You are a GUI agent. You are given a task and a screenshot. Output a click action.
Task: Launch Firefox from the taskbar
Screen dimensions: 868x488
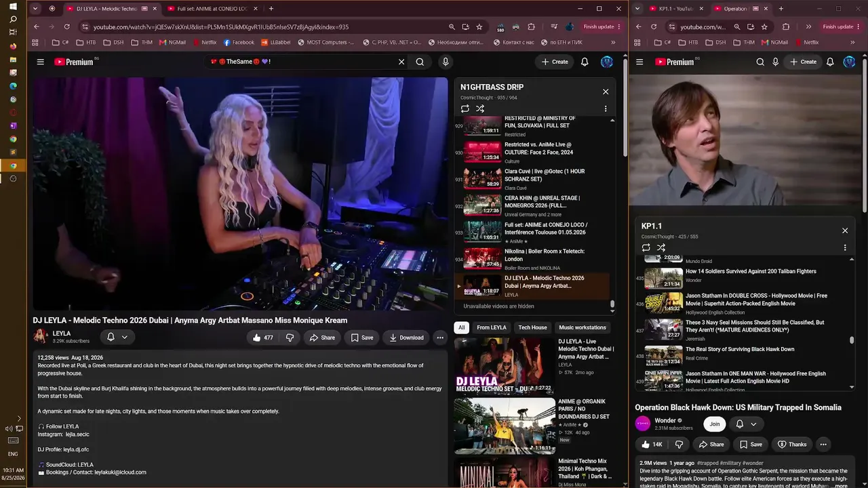click(x=13, y=46)
